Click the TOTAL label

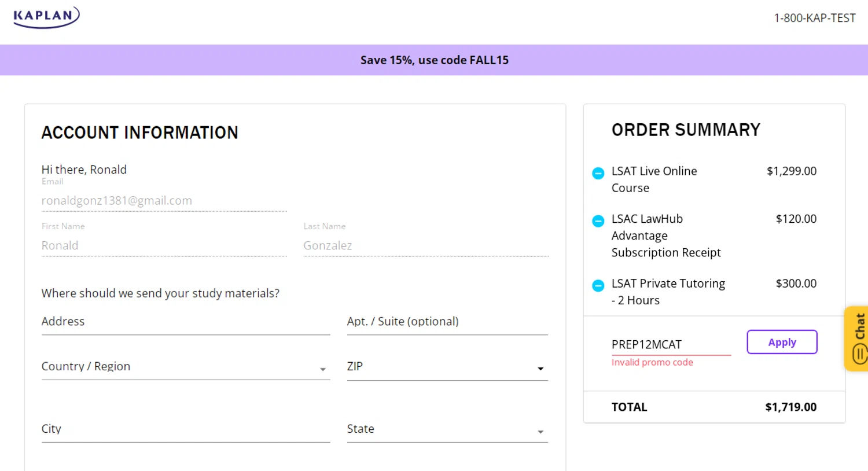629,407
